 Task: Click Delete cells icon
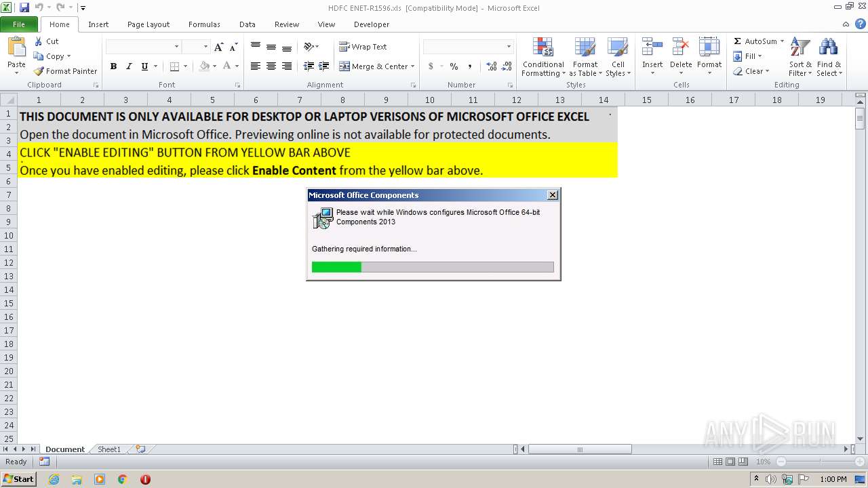click(x=681, y=47)
